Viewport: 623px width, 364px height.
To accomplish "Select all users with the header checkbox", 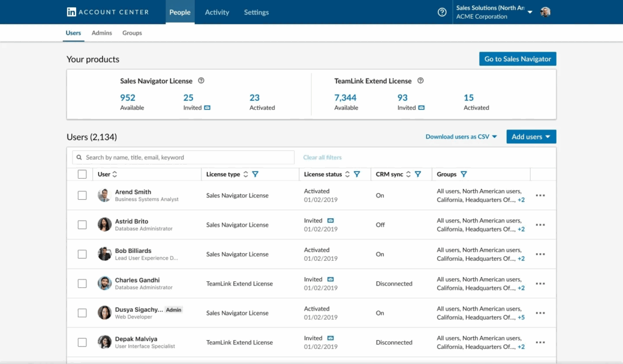I will pyautogui.click(x=82, y=174).
